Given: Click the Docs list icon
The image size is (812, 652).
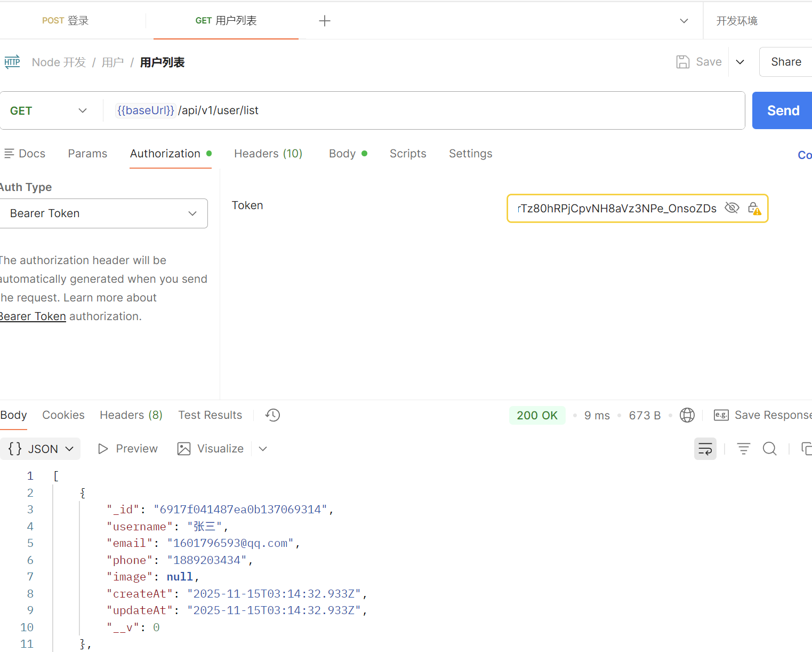Looking at the screenshot, I should tap(9, 154).
